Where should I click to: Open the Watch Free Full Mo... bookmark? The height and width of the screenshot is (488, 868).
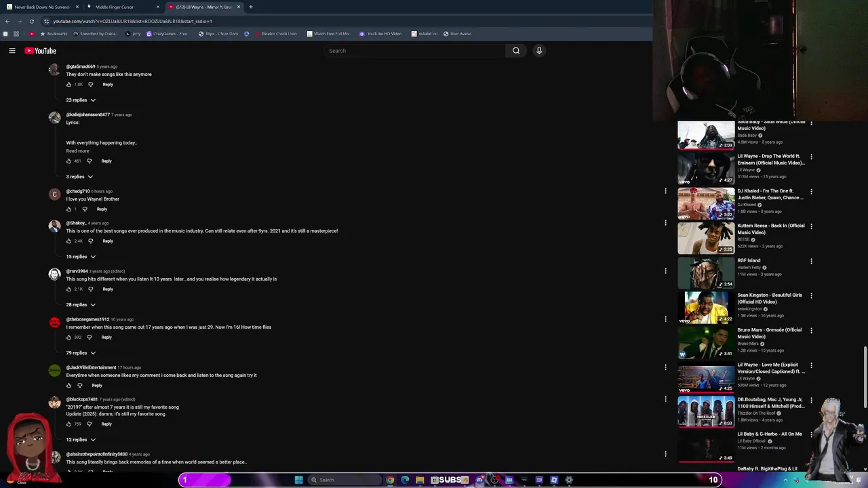pos(329,34)
